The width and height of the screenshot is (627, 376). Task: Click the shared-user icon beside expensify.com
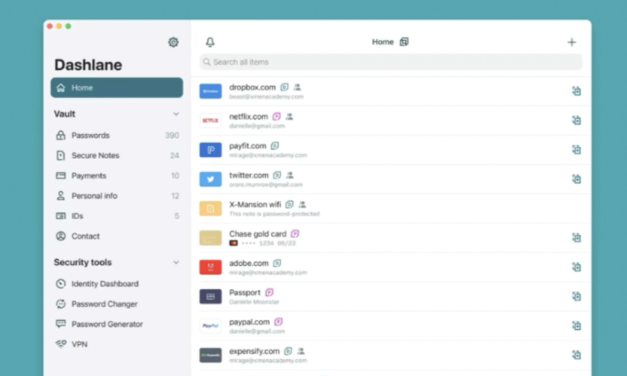tap(301, 351)
